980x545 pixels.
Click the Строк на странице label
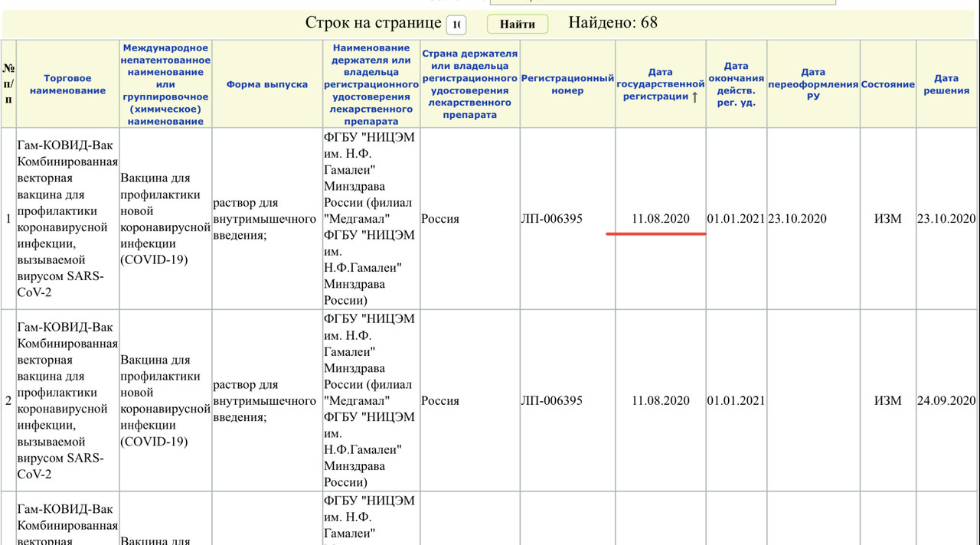[x=373, y=23]
